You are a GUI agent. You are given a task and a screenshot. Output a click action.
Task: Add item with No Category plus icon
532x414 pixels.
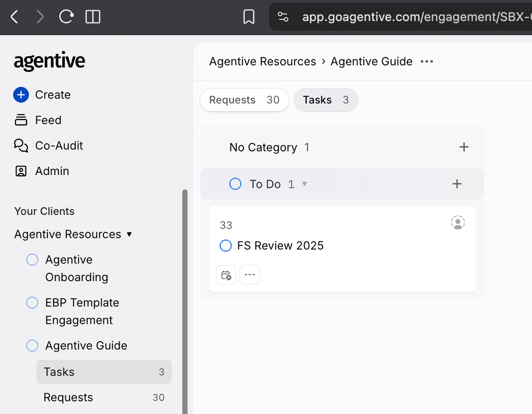tap(464, 147)
